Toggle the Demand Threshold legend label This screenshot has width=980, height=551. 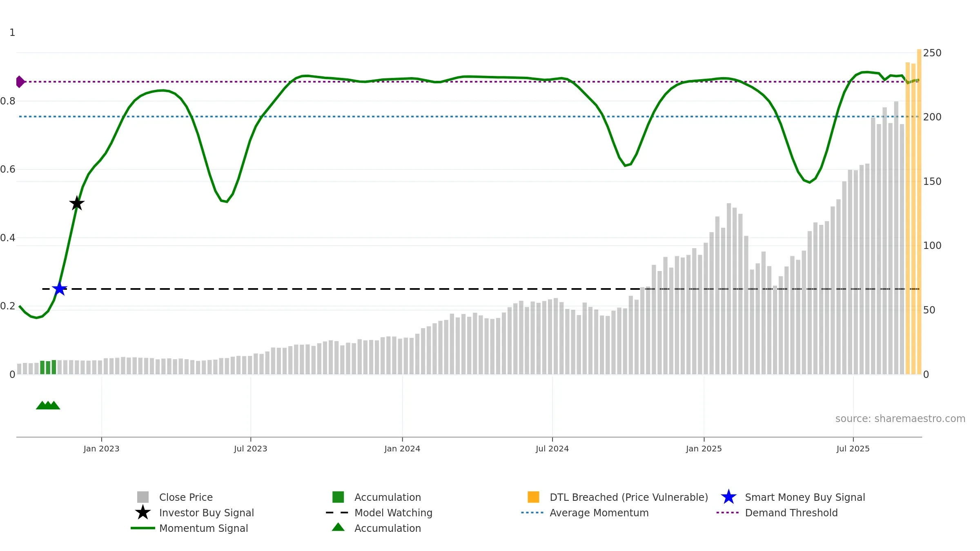coord(791,513)
